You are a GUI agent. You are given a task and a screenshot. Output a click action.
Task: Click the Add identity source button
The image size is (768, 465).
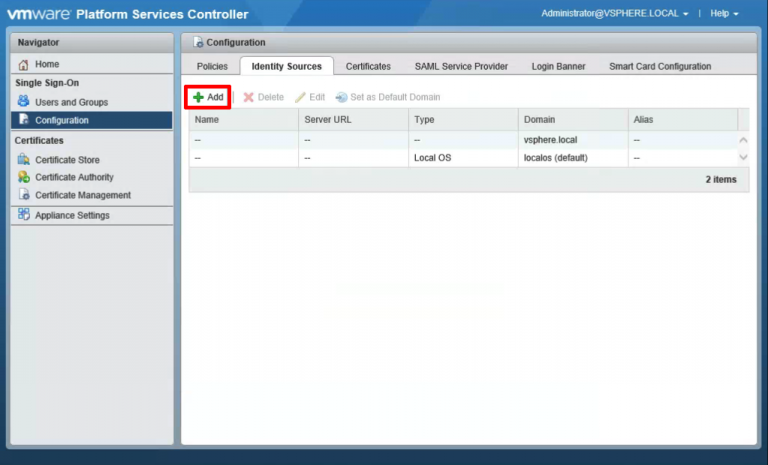coord(208,97)
